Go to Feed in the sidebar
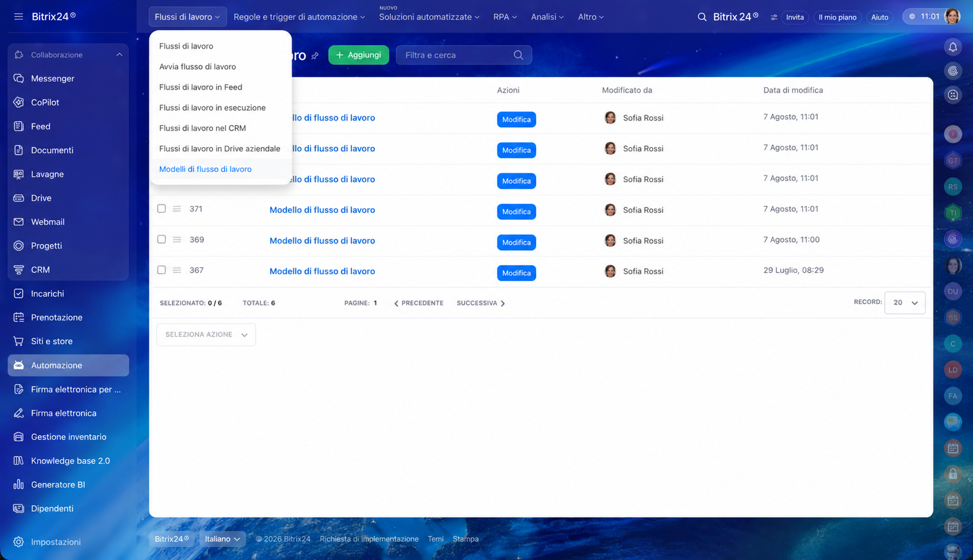This screenshot has width=973, height=560. pyautogui.click(x=41, y=126)
